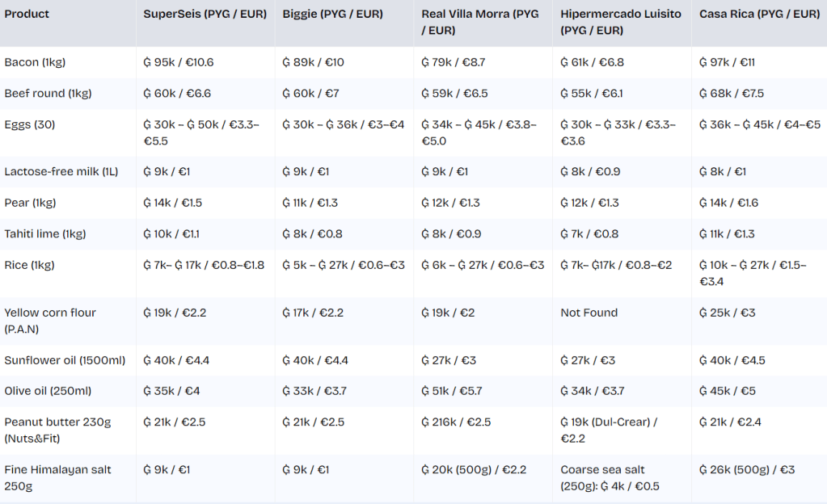Select the Eggs (30) product cell
The width and height of the screenshot is (827, 504).
[30, 124]
